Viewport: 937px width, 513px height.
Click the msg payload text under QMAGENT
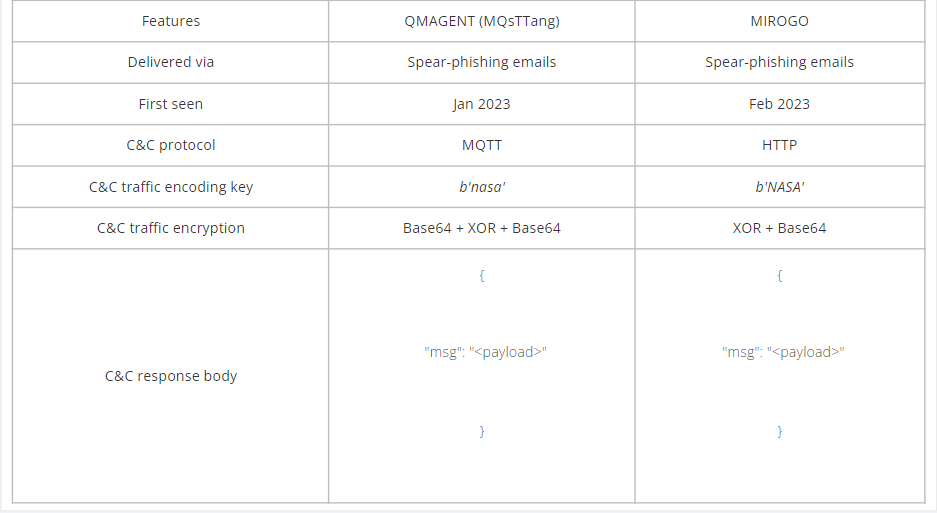pos(485,352)
